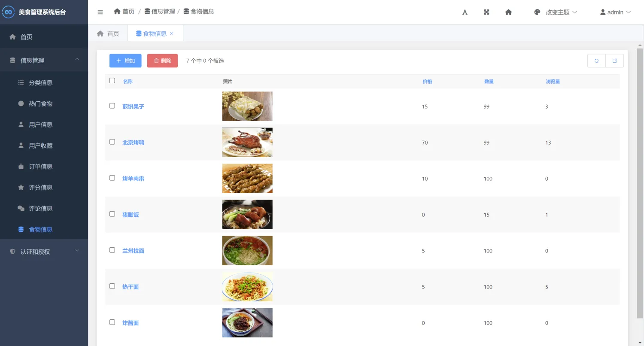Click the blue 增加 button
The width and height of the screenshot is (644, 346).
(125, 61)
